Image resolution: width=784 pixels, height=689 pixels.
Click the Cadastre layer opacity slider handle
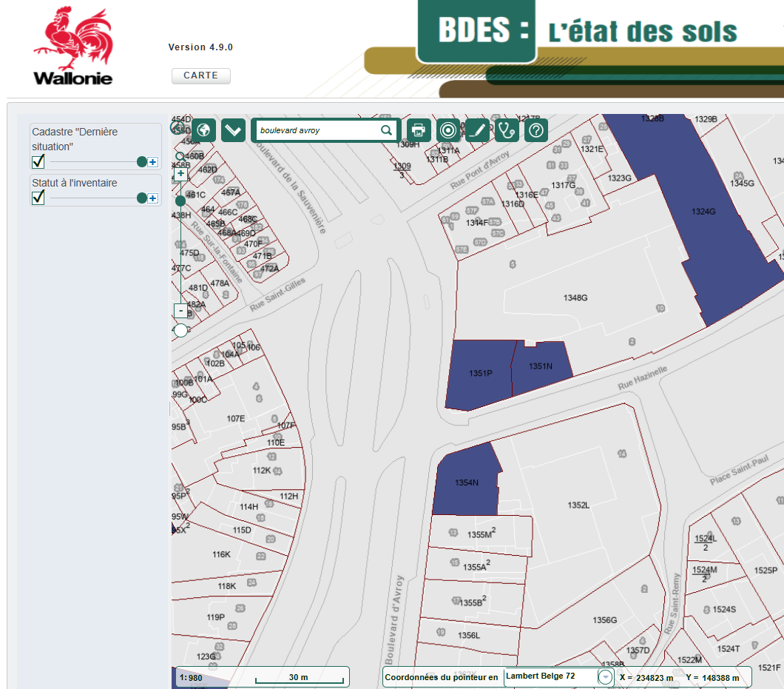141,162
